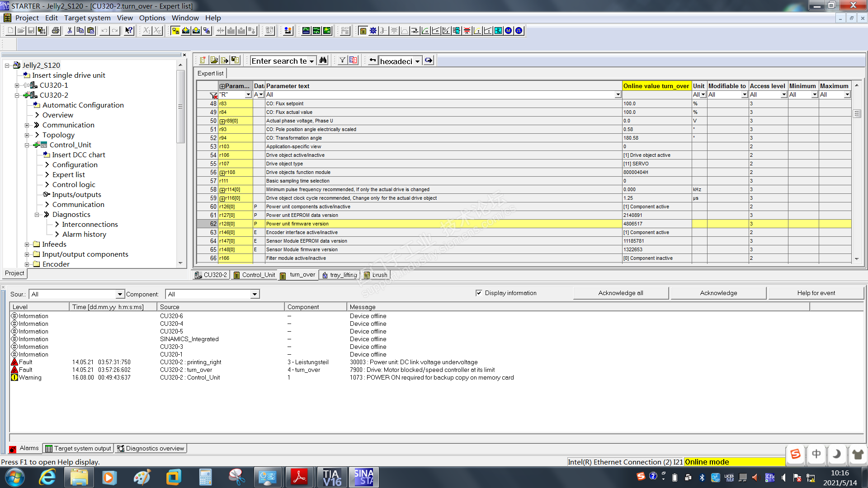Viewport: 868px width, 488px height.
Task: Click the filter funnel icon in expert list toolbar
Action: click(x=342, y=61)
